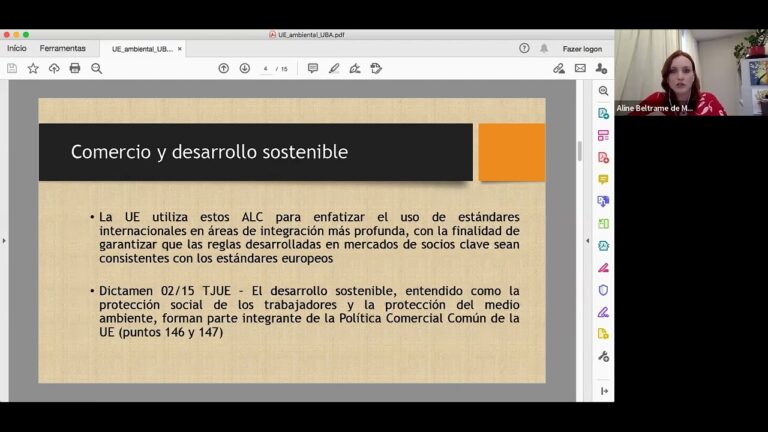Add a comment with the speech bubble icon
The width and height of the screenshot is (768, 432).
pos(312,69)
